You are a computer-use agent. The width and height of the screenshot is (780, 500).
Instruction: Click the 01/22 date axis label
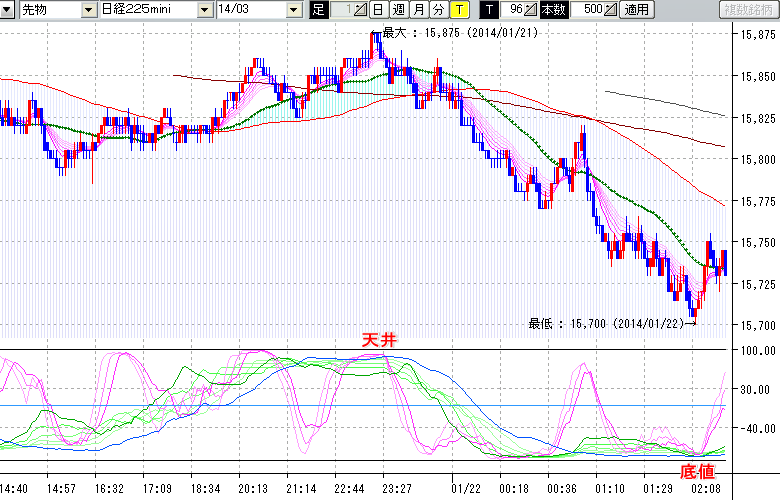(466, 489)
